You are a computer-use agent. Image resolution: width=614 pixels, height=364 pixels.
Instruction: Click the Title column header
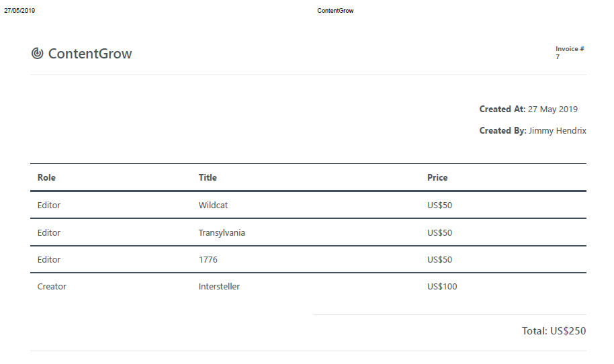click(x=208, y=178)
